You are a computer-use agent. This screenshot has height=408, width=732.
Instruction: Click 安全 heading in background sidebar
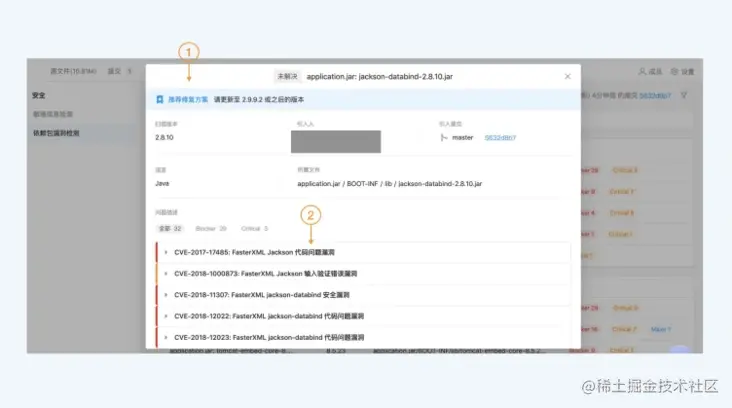[x=39, y=95]
